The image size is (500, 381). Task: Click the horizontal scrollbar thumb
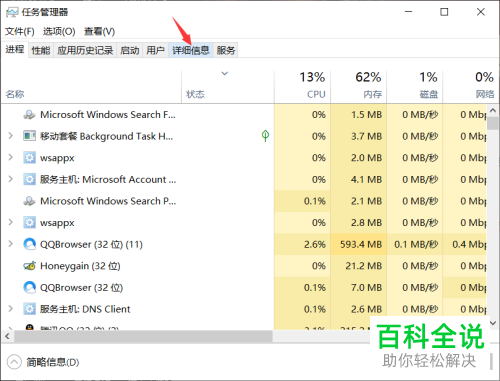(143, 336)
